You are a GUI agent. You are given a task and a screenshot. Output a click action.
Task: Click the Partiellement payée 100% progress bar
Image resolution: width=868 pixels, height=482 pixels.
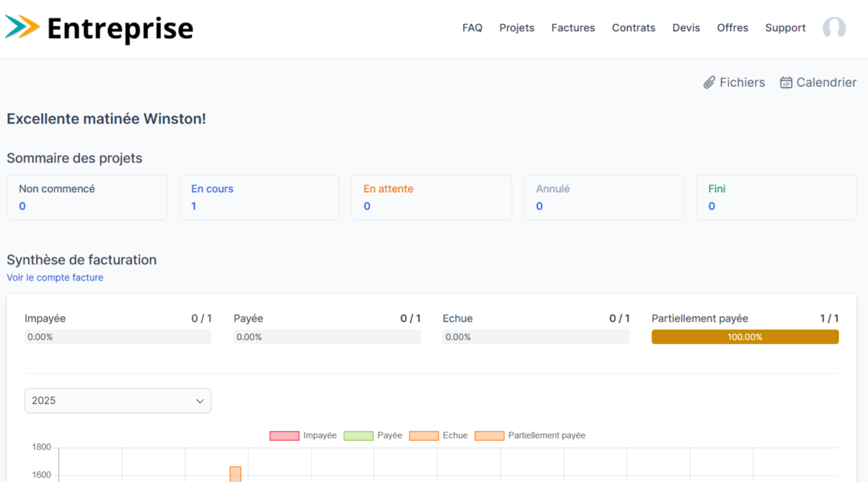[x=744, y=337]
